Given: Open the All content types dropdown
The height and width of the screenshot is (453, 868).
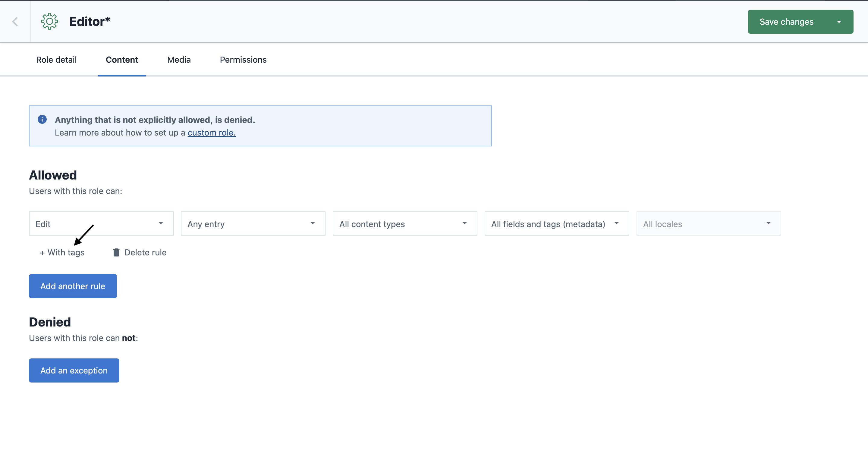Looking at the screenshot, I should (404, 223).
